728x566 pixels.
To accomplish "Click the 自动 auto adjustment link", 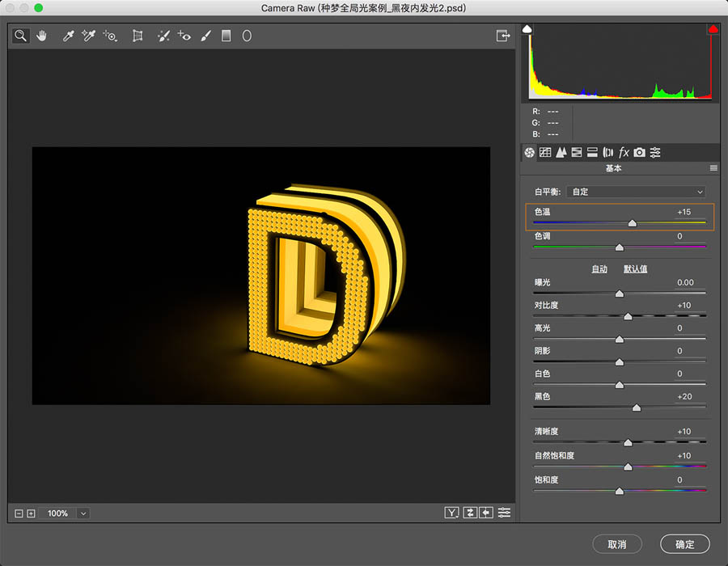I will pos(599,268).
